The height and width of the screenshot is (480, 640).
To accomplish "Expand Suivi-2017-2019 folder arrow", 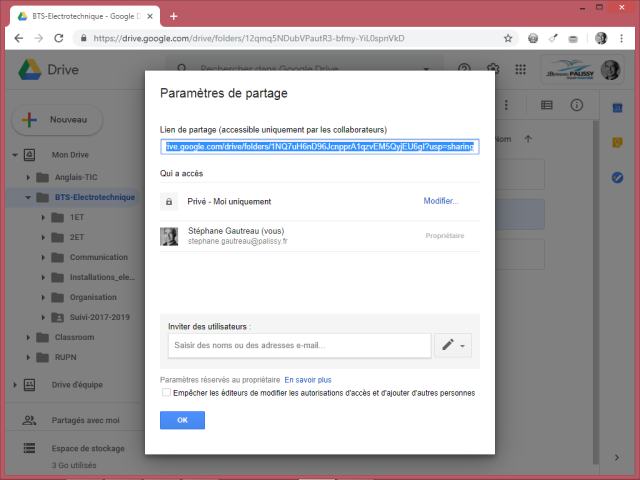I will (x=43, y=317).
